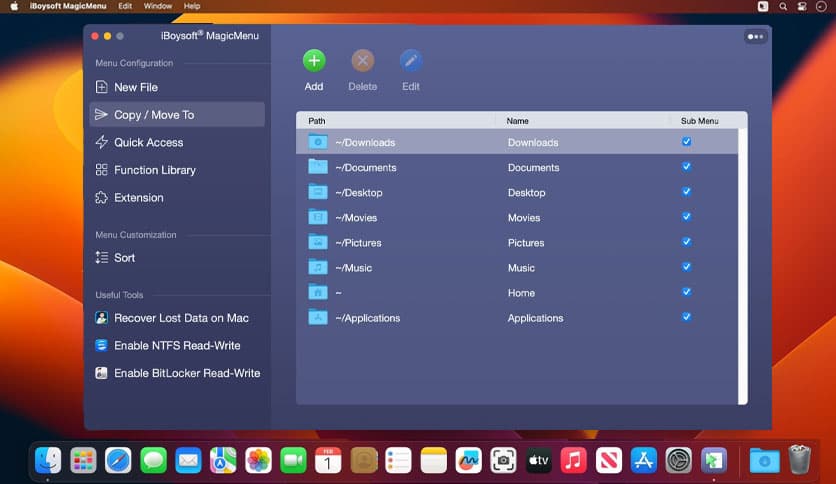Click the blue Edit pencil icon

pyautogui.click(x=411, y=61)
